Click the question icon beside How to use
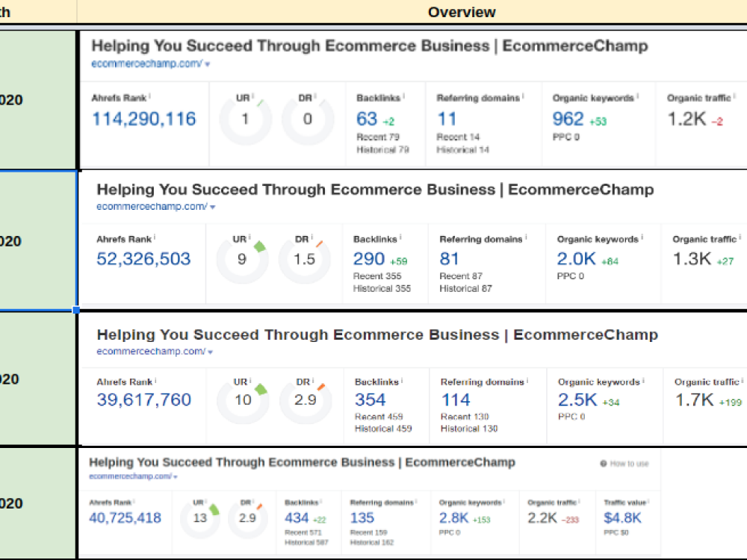This screenshot has width=747, height=560. [x=603, y=464]
